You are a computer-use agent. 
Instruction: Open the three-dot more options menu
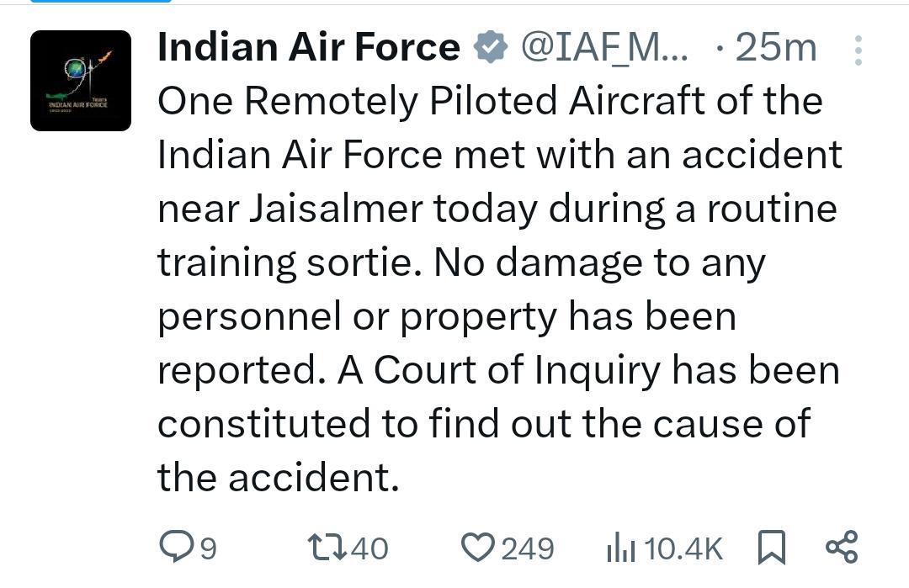pyautogui.click(x=859, y=49)
